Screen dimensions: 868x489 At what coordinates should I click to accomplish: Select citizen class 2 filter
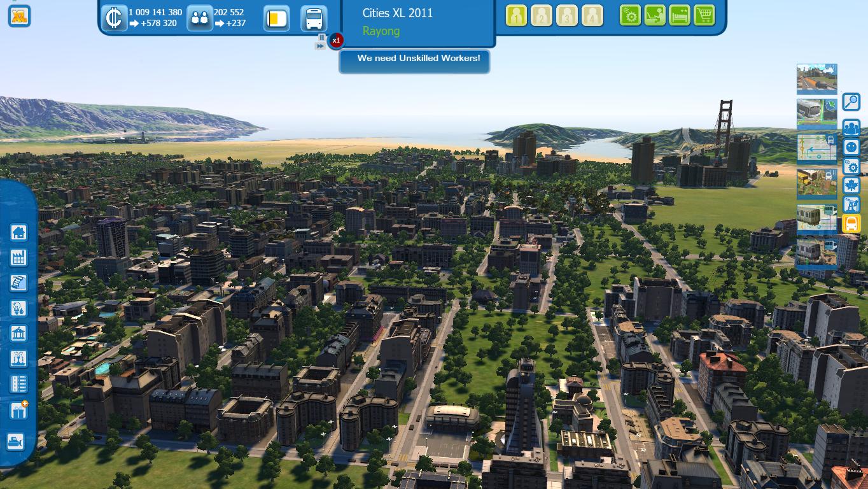point(542,15)
